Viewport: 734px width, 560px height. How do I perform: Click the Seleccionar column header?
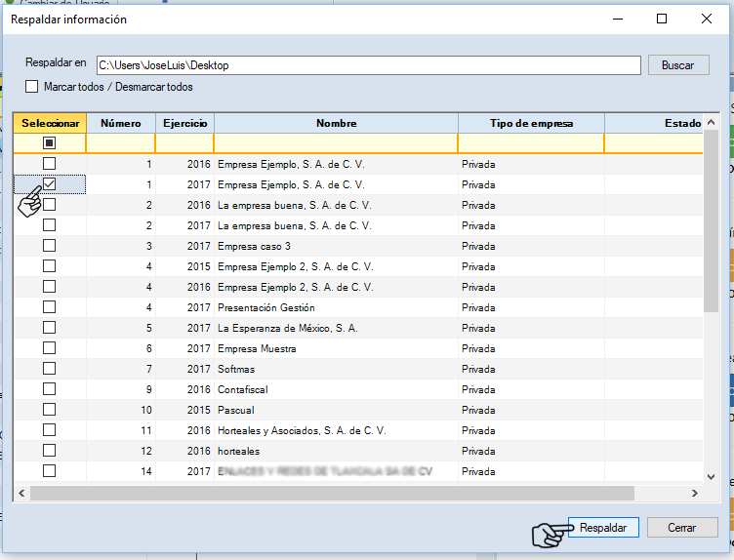point(50,123)
